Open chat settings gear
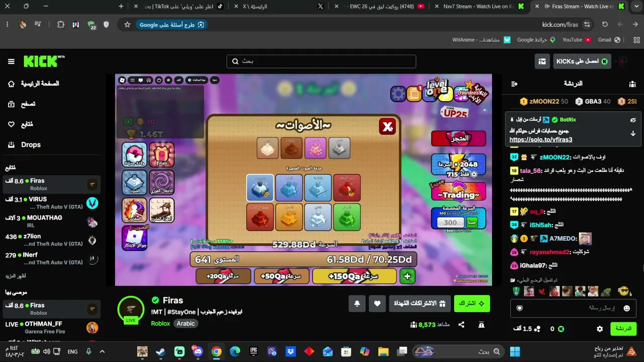Viewport: 644px width, 362px height. click(x=600, y=329)
